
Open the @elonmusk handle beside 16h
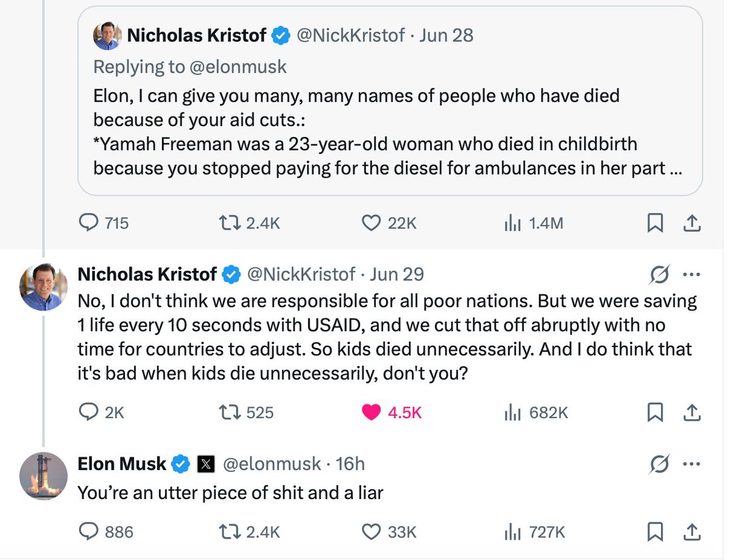pos(272,464)
